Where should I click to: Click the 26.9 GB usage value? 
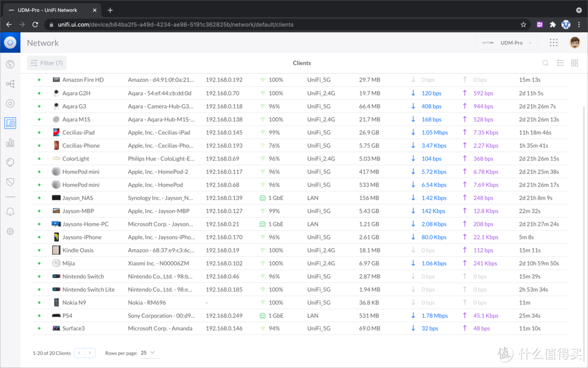pyautogui.click(x=369, y=132)
